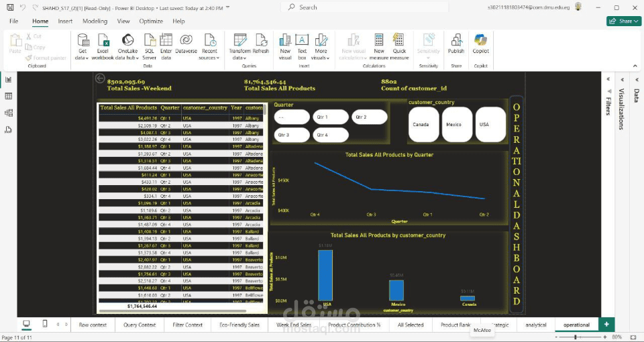Select Qtr 4 in Quarter slicer
Viewport: 644px width, 342px height.
pos(331,135)
